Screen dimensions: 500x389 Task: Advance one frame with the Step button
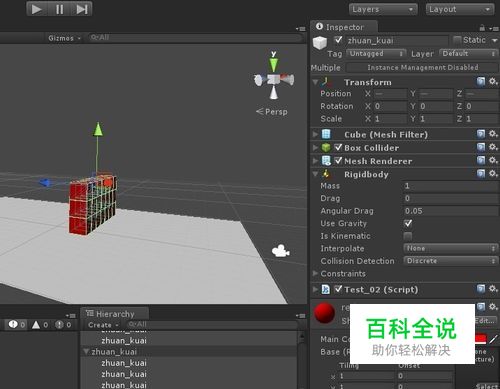coord(81,9)
